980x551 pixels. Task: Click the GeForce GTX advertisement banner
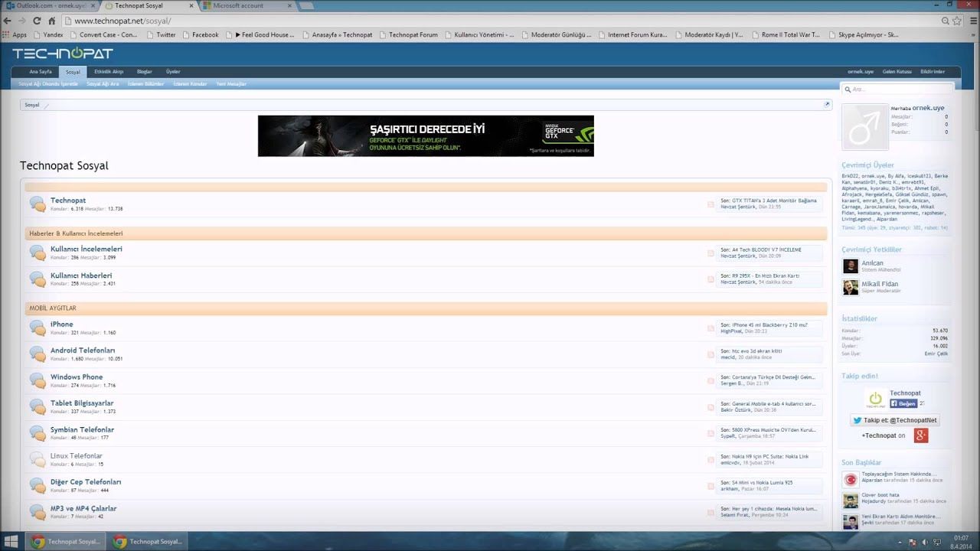click(426, 136)
